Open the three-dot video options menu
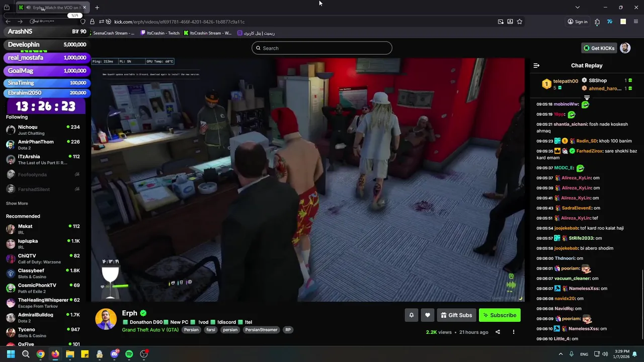644x362 pixels. (514, 332)
